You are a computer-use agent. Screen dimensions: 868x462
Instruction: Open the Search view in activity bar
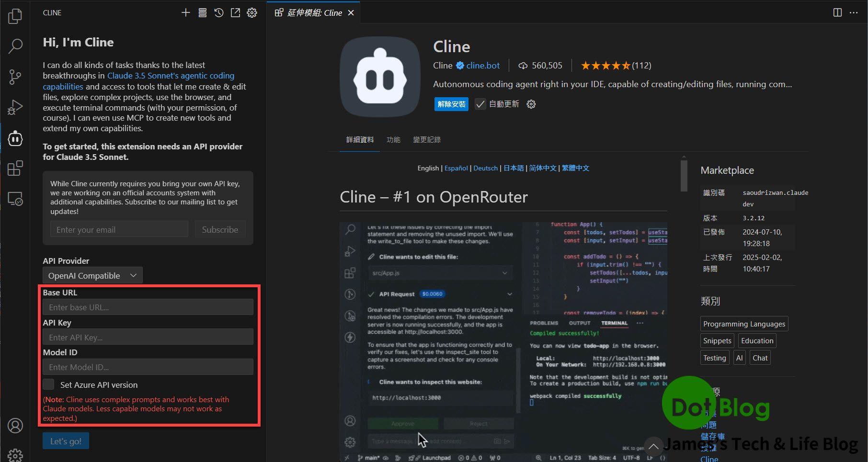(x=15, y=46)
